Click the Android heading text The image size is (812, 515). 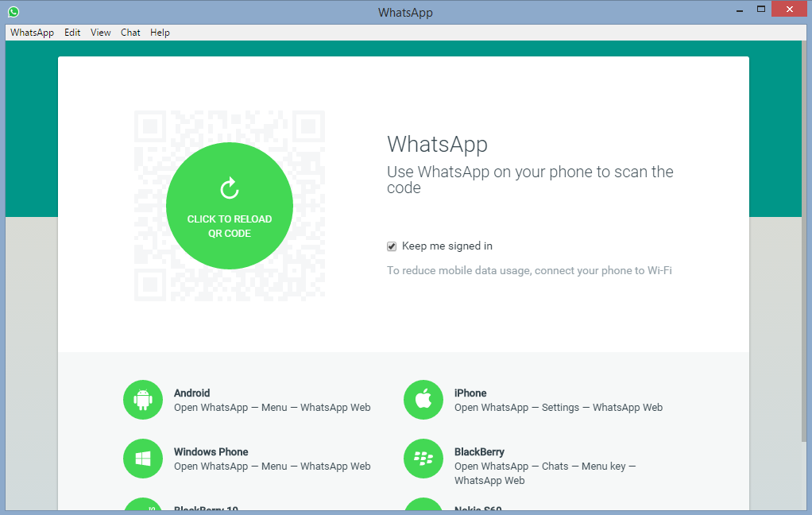point(191,393)
